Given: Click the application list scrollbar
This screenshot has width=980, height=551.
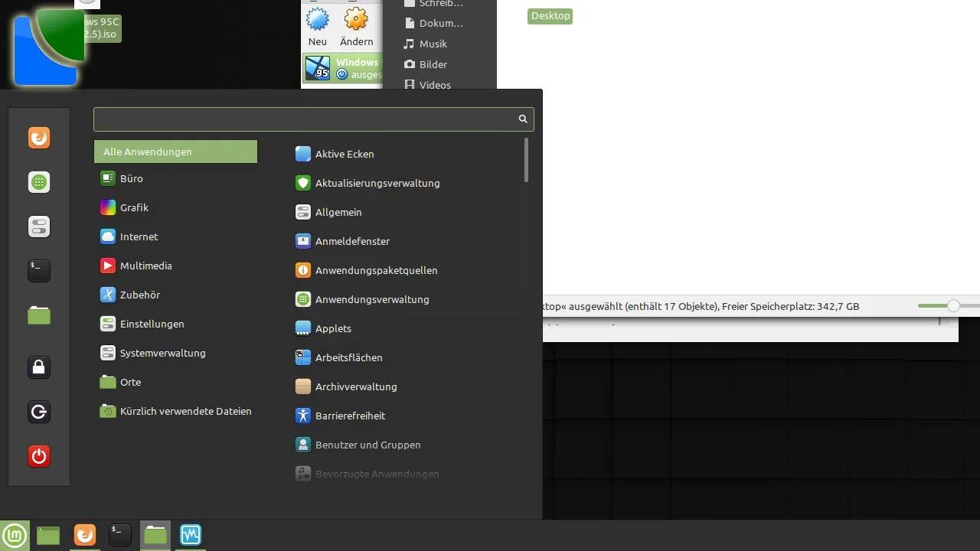Looking at the screenshot, I should [526, 161].
